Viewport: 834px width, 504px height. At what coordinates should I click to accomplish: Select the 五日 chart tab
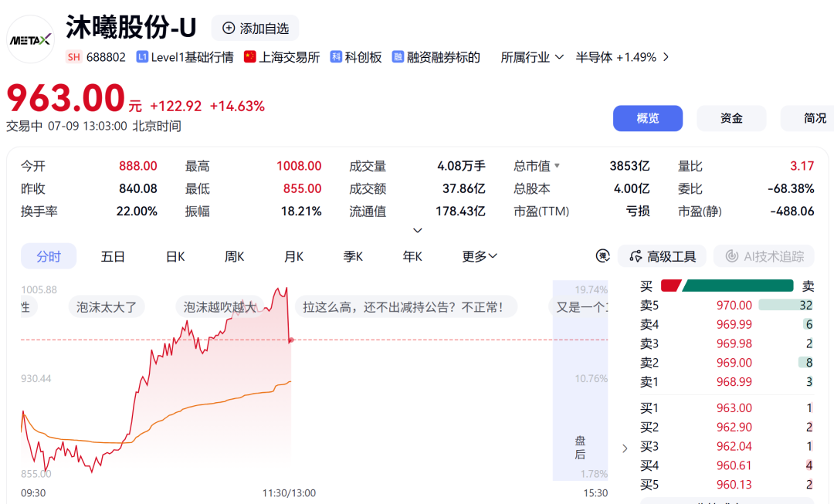tap(113, 257)
